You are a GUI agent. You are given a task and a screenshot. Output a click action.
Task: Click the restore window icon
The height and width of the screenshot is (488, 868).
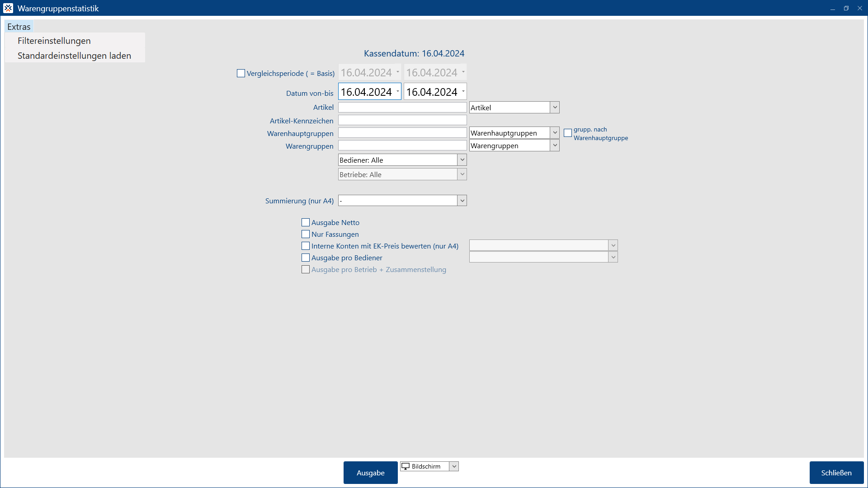click(x=846, y=8)
